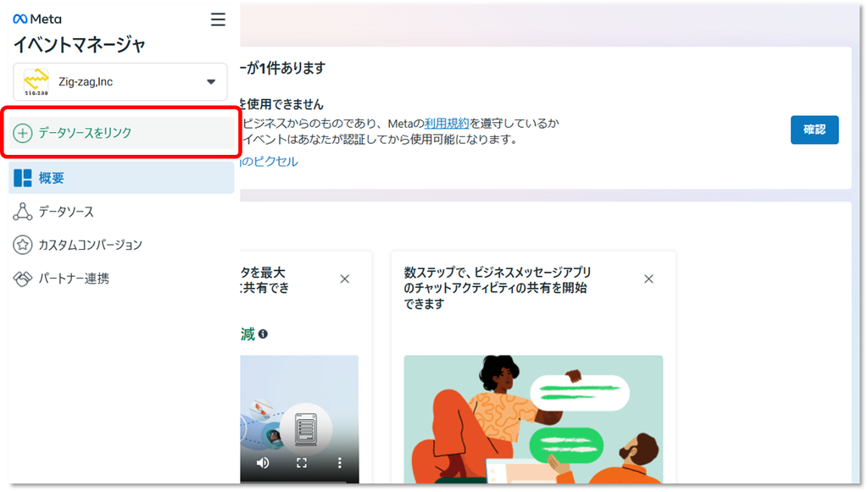Image resolution: width=868 pixels, height=492 pixels.
Task: Click the info icon next to 減
Action: [263, 334]
